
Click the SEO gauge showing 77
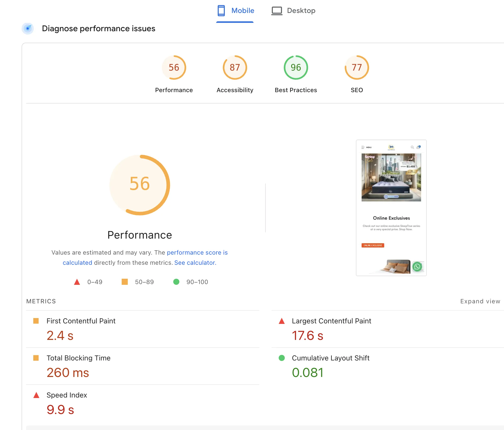click(x=357, y=68)
